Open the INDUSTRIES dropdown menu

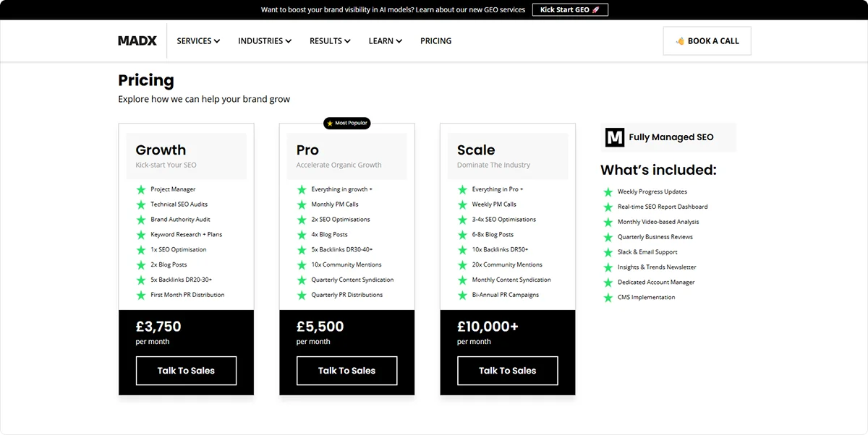[x=265, y=40]
